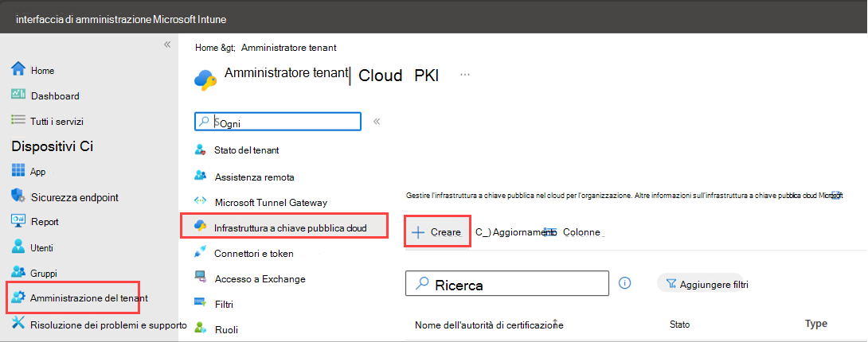Viewport: 868px width, 342px height.
Task: Click the Risoluzione dei problemi tools icon
Action: 19,323
